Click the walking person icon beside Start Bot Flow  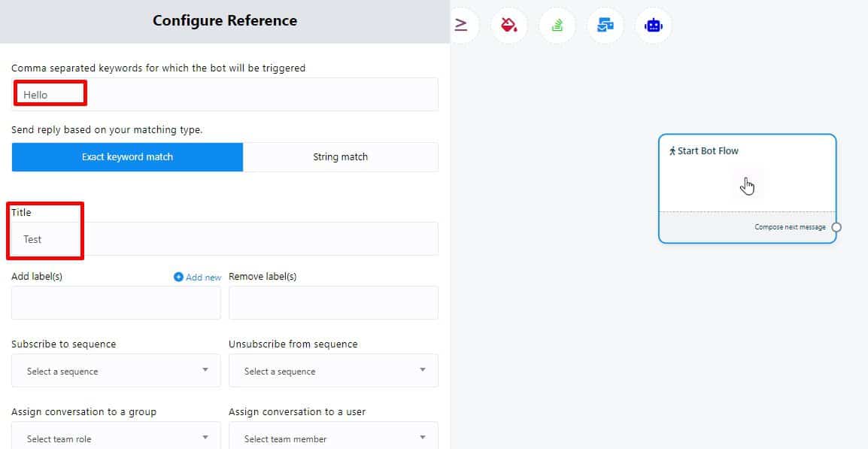coord(672,151)
